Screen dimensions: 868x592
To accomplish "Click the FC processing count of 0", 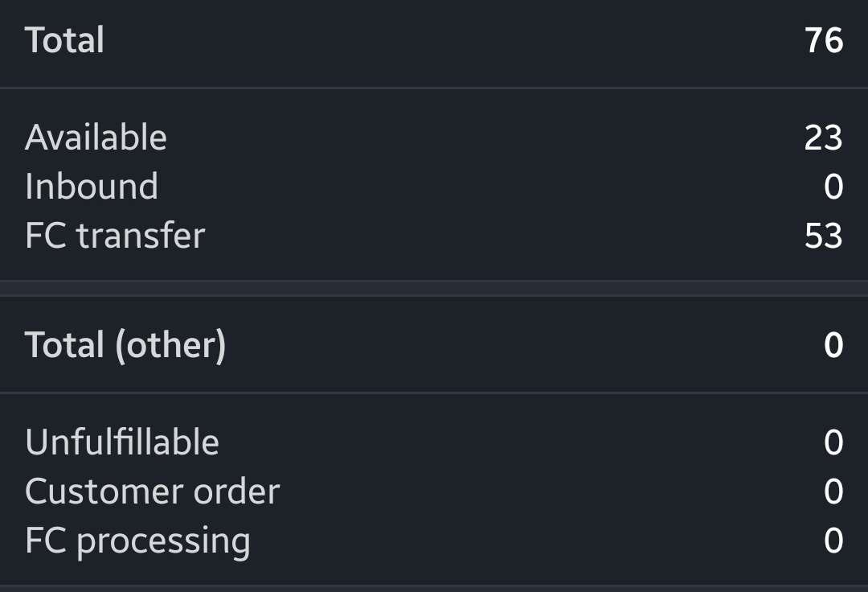I will [833, 541].
